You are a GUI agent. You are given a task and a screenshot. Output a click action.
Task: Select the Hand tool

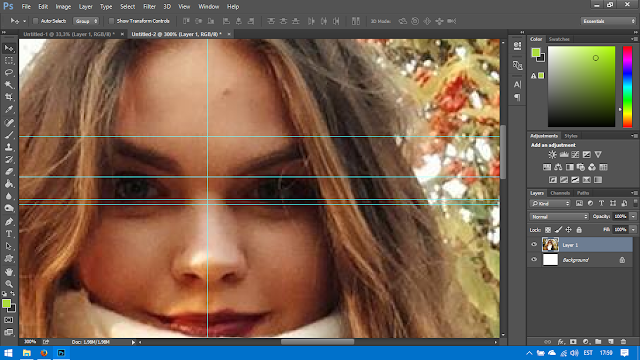pyautogui.click(x=9, y=272)
